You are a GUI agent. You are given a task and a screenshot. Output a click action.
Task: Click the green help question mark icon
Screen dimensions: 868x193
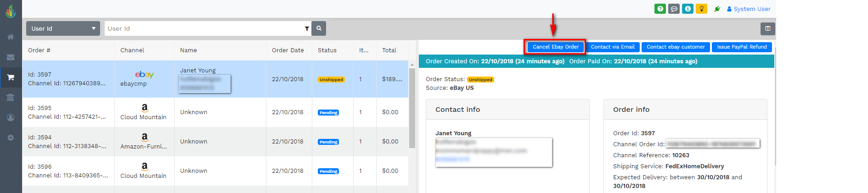660,9
